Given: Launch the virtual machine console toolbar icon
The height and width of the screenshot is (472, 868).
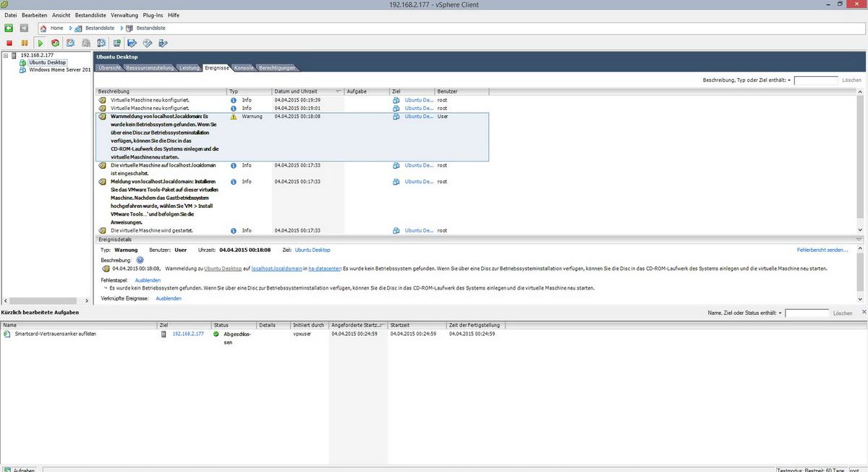Looking at the screenshot, I should point(116,43).
